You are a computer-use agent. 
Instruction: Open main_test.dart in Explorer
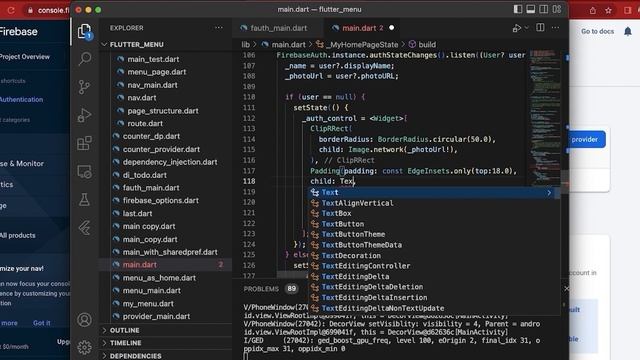point(153,59)
